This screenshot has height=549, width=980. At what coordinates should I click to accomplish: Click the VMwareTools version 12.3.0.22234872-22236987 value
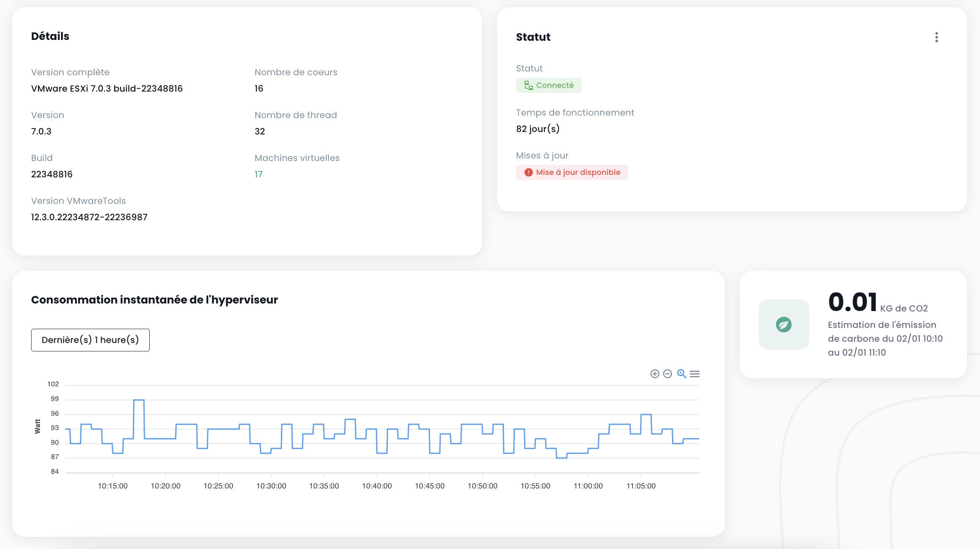click(89, 217)
